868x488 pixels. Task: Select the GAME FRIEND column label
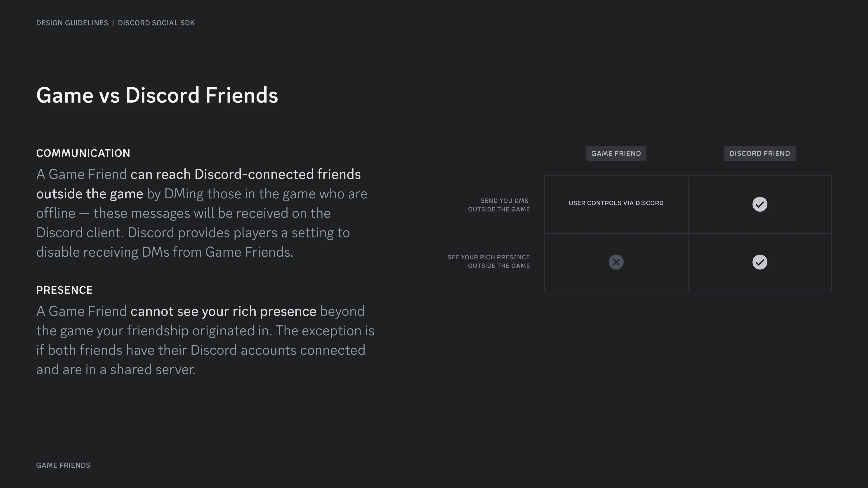pyautogui.click(x=616, y=154)
